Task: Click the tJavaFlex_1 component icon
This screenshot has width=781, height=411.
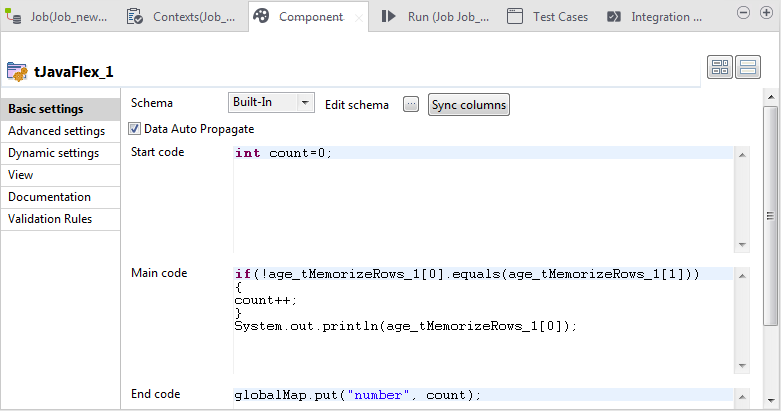Action: pyautogui.click(x=17, y=71)
